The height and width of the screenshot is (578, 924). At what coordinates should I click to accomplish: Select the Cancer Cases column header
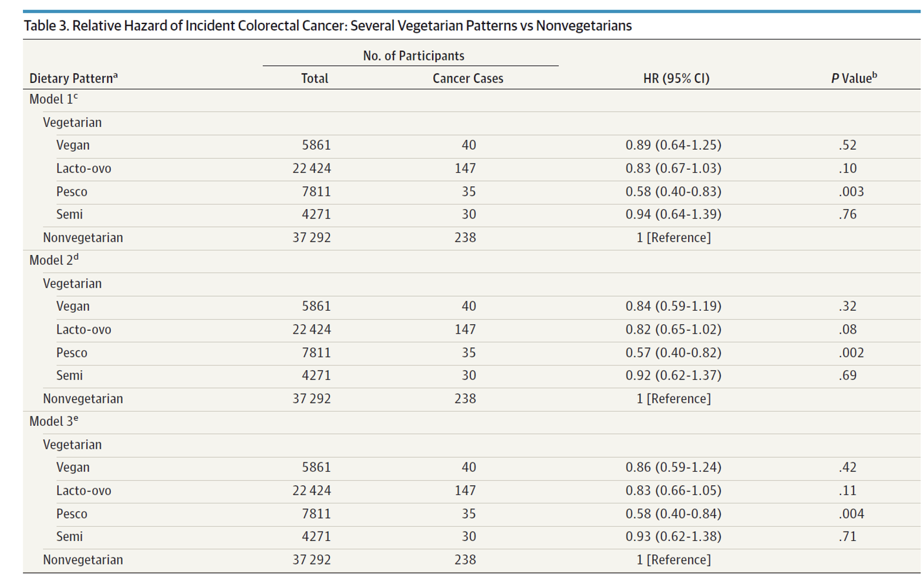pyautogui.click(x=468, y=78)
